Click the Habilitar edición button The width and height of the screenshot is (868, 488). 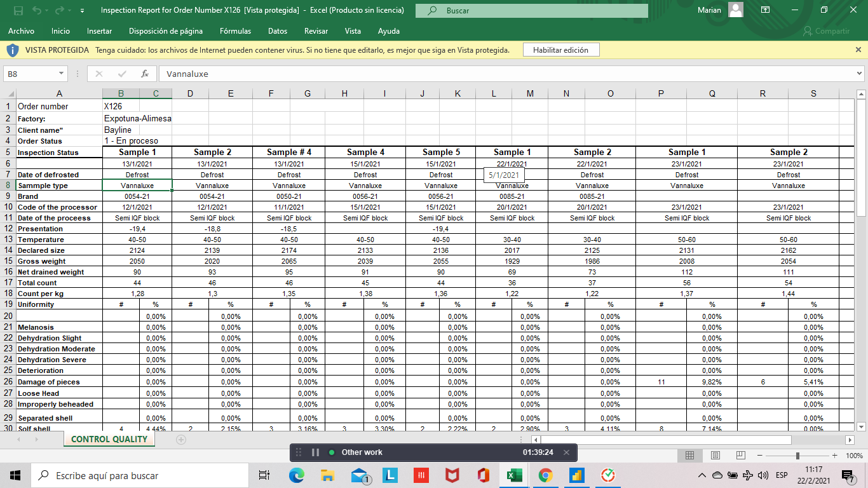560,50
